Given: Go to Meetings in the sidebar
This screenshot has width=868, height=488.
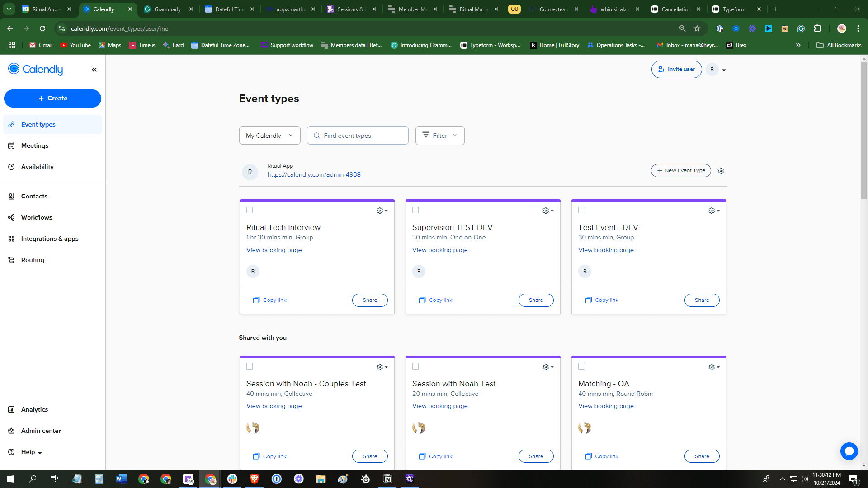Looking at the screenshot, I should pyautogui.click(x=52, y=145).
